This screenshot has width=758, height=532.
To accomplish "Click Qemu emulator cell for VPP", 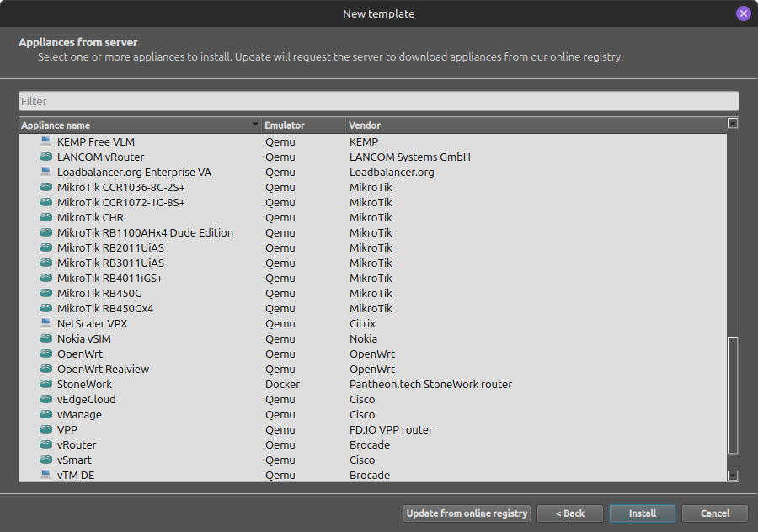I will (x=280, y=429).
